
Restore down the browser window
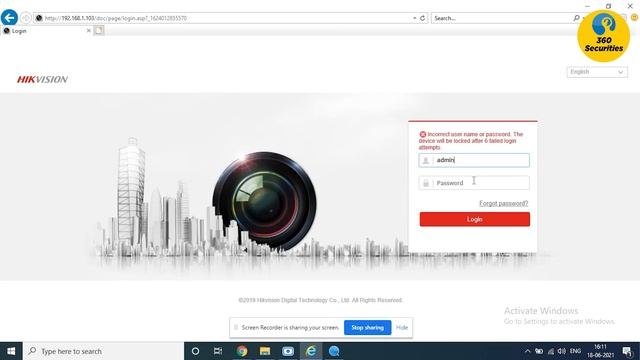(x=609, y=6)
